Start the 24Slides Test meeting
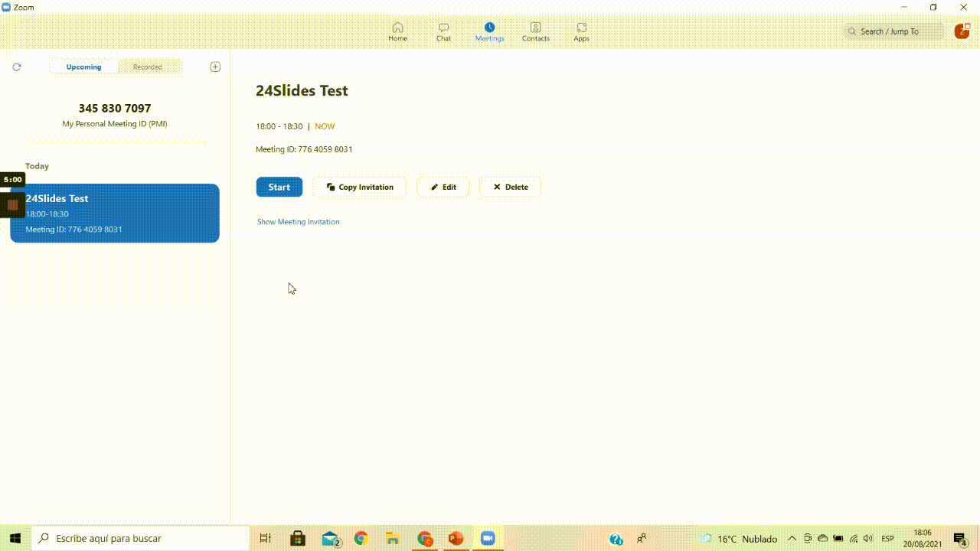The width and height of the screenshot is (980, 551). [279, 187]
